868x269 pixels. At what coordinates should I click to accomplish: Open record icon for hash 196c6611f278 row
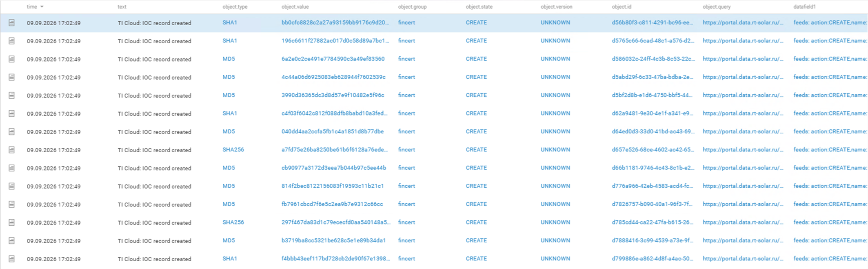click(x=12, y=41)
